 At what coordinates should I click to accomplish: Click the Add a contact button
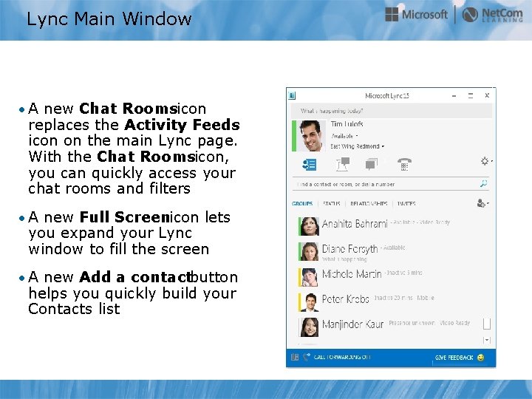482,203
